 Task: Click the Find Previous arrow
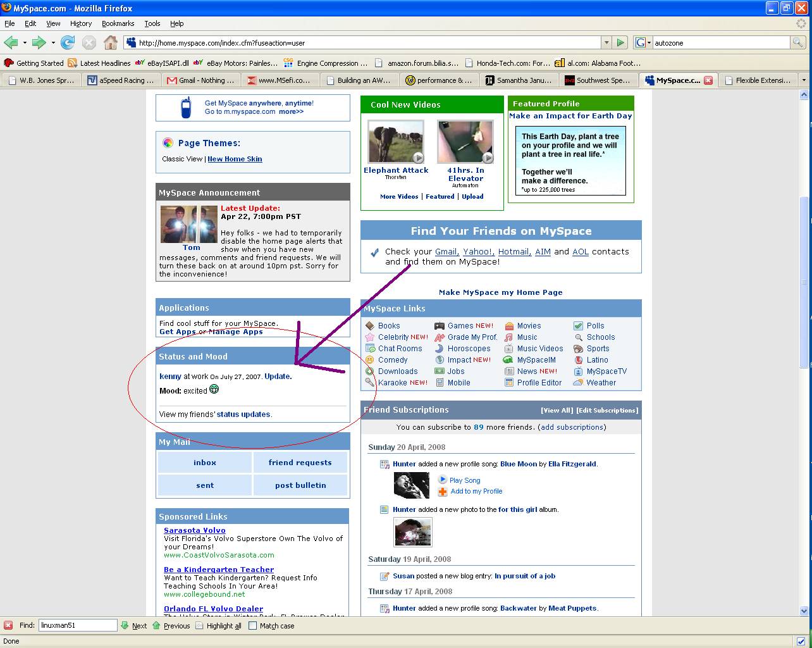156,625
